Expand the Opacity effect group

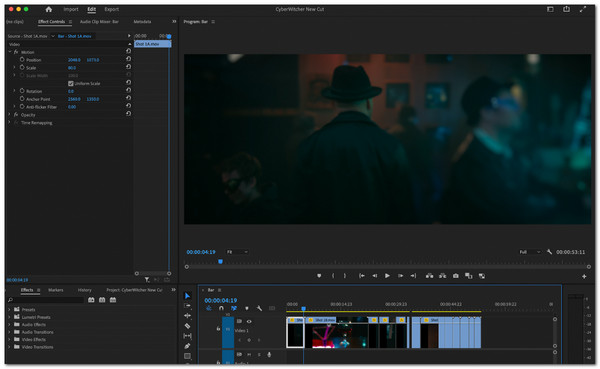tap(10, 114)
